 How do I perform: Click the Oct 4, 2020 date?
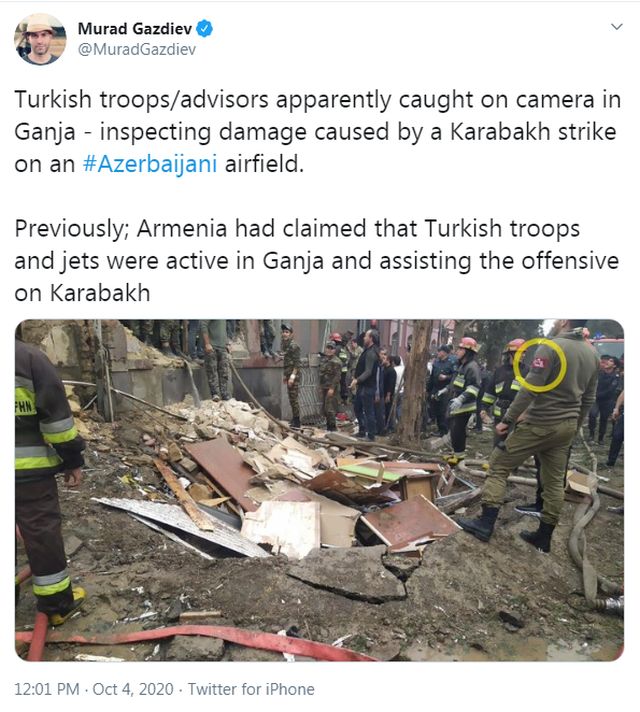click(133, 689)
